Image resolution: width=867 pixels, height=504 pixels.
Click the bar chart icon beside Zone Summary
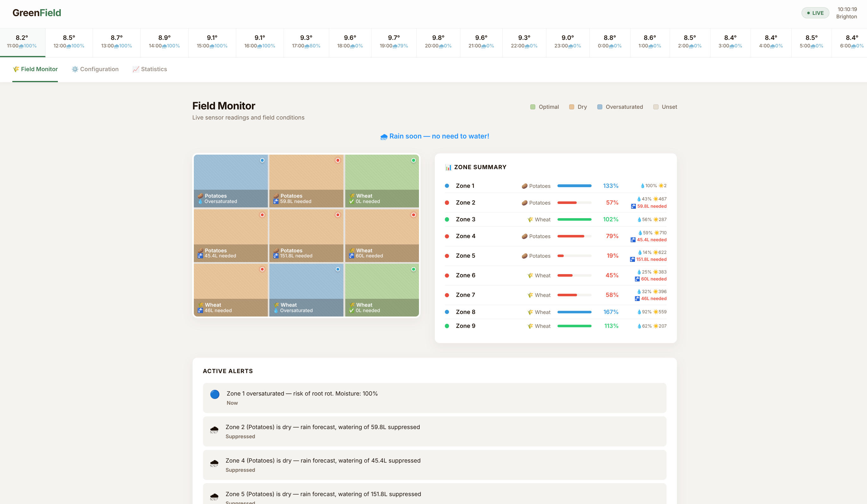[x=448, y=167]
